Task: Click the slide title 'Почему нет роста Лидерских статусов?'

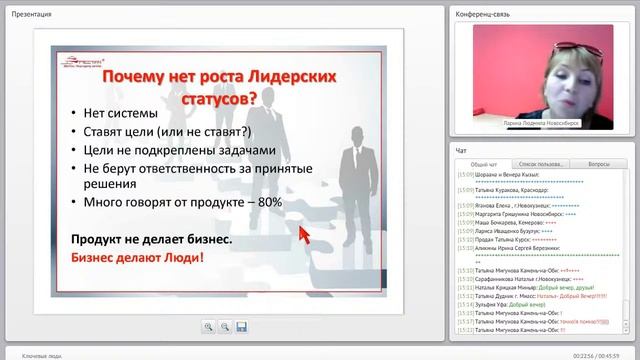Action: [x=219, y=87]
